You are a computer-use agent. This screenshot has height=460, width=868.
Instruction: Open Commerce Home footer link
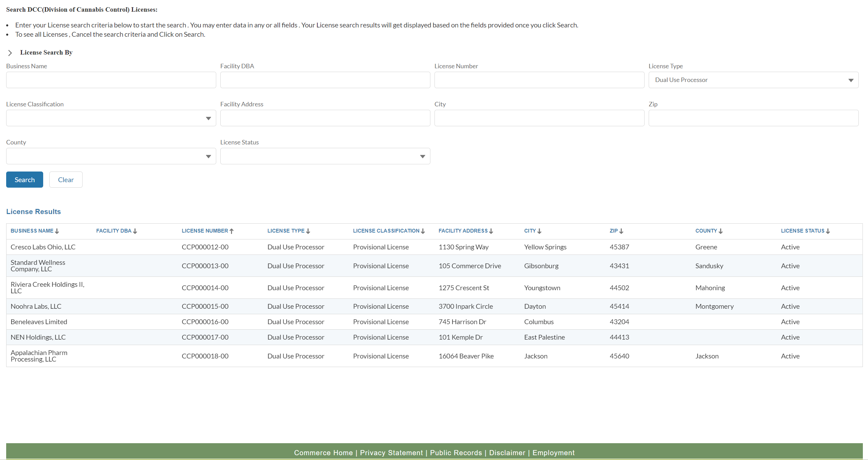pos(323,453)
